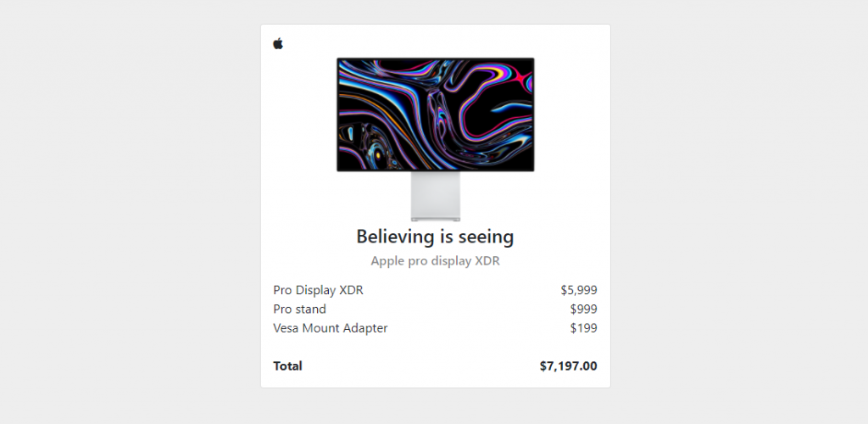The height and width of the screenshot is (424, 868).
Task: Click the 'Apple pro display XDR' subtitle
Action: [435, 260]
